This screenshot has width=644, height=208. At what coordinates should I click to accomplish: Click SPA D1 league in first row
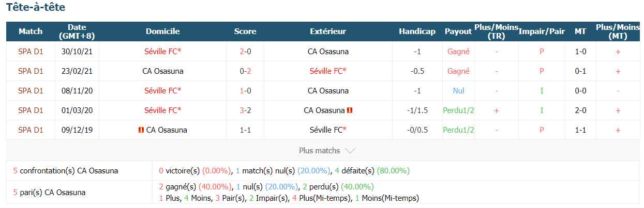point(31,51)
